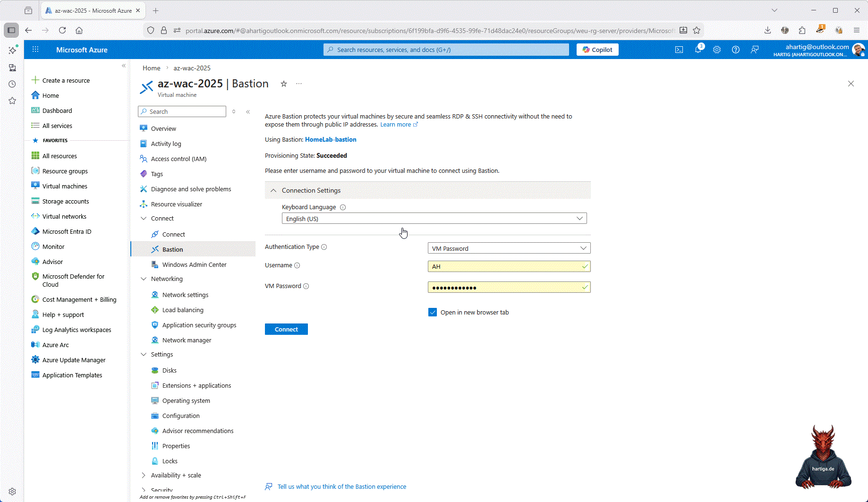Uncheck Open in new browser tab
868x502 pixels.
pyautogui.click(x=433, y=312)
